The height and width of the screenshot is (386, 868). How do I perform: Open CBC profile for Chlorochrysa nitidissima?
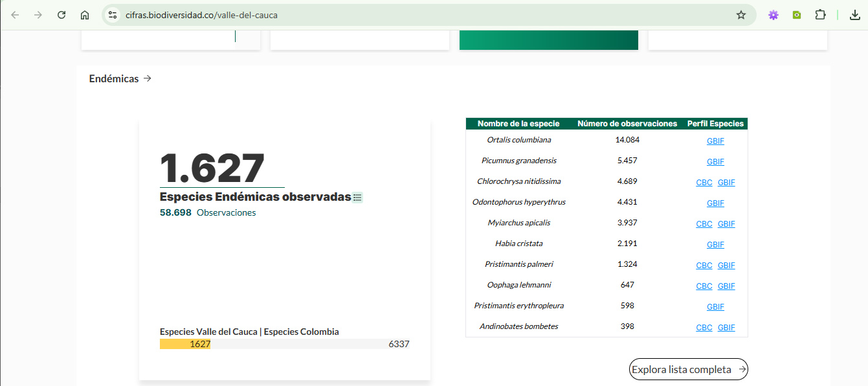click(x=704, y=183)
